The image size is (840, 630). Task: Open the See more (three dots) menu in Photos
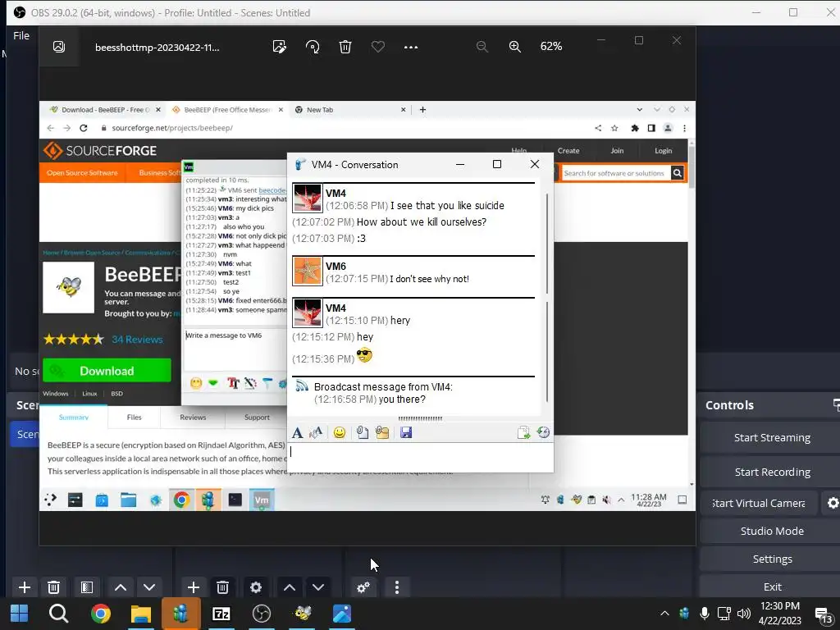[411, 47]
